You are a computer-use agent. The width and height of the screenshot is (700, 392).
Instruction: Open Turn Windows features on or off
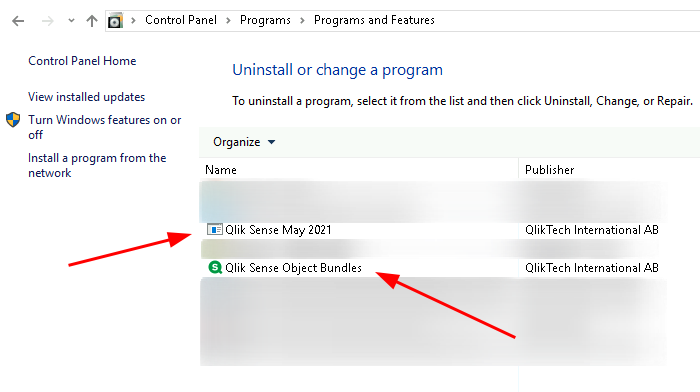pyautogui.click(x=104, y=127)
